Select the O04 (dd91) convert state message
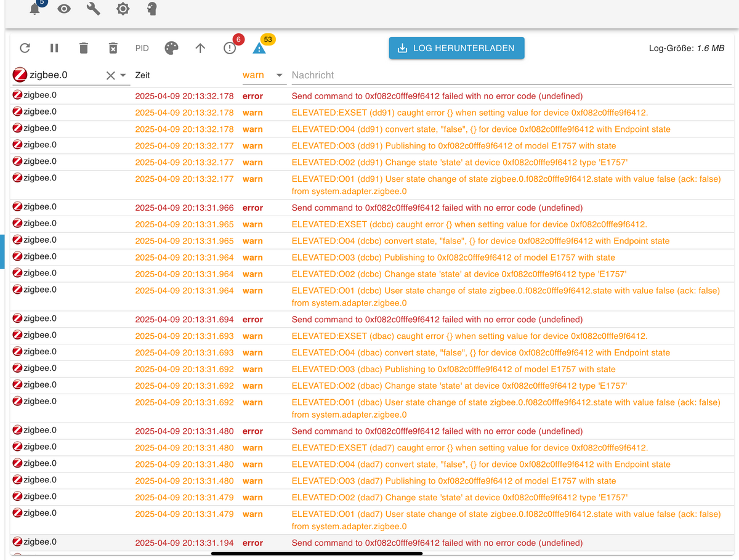 [x=481, y=129]
